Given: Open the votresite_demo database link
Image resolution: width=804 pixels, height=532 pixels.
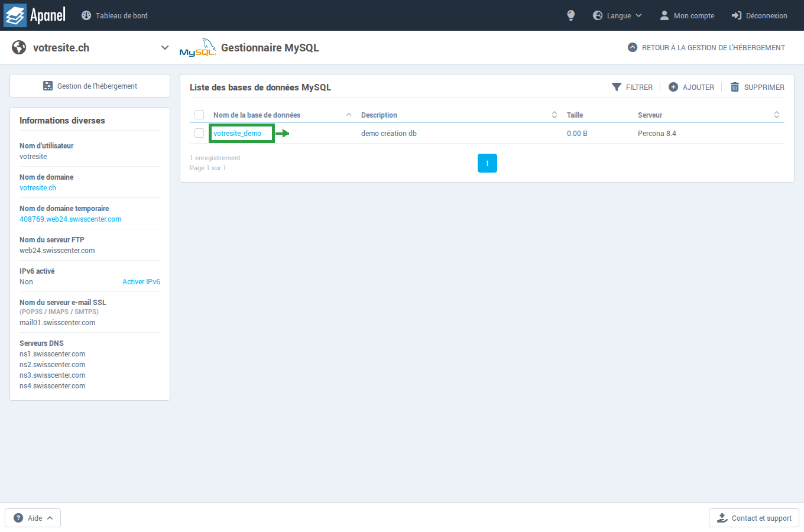Looking at the screenshot, I should click(237, 133).
